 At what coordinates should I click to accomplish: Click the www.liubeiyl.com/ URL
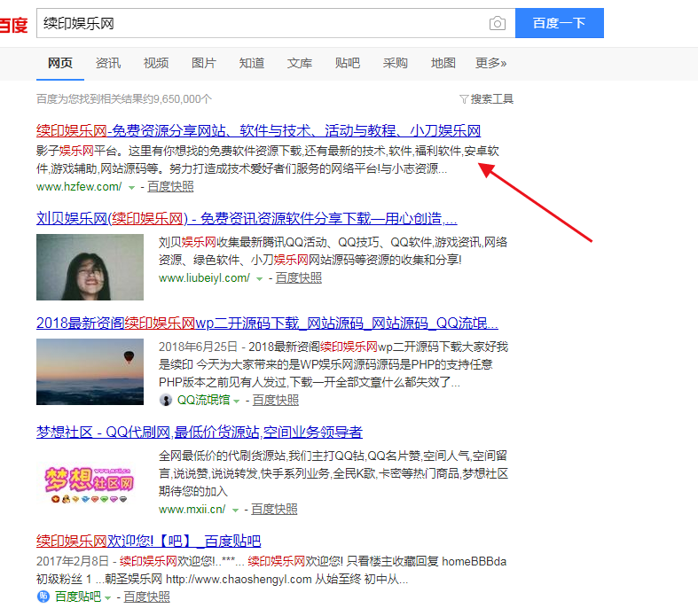204,278
